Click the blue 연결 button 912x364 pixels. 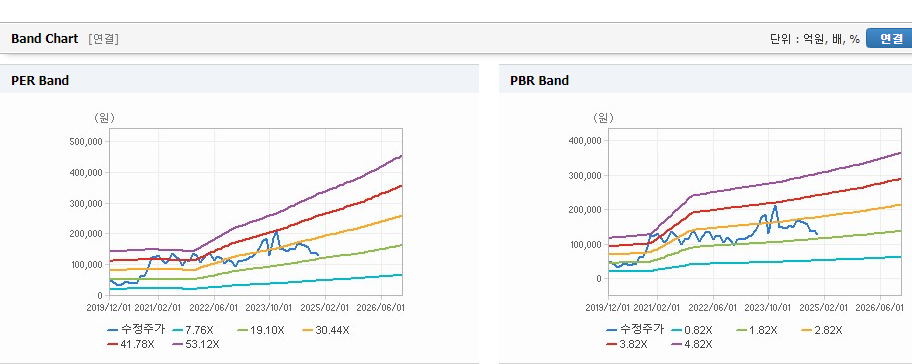tap(889, 38)
